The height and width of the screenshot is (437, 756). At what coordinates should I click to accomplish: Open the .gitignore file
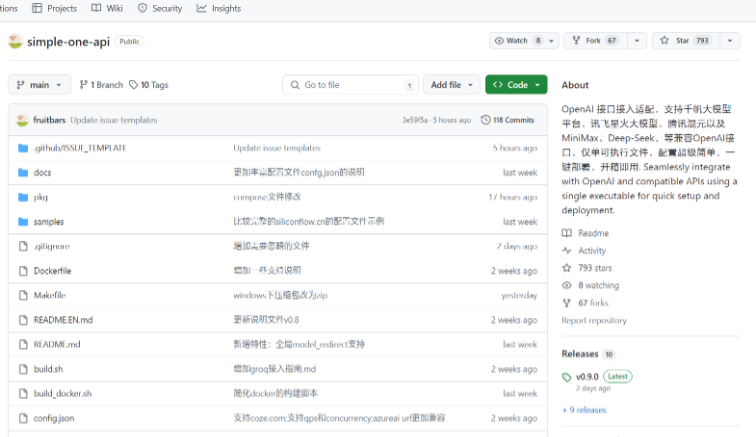[52, 246]
